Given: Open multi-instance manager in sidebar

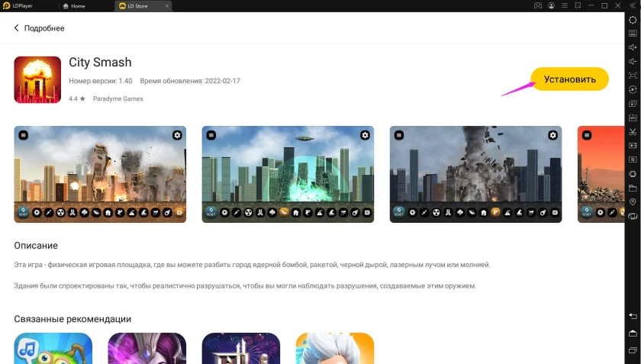Looking at the screenshot, I should [x=633, y=104].
